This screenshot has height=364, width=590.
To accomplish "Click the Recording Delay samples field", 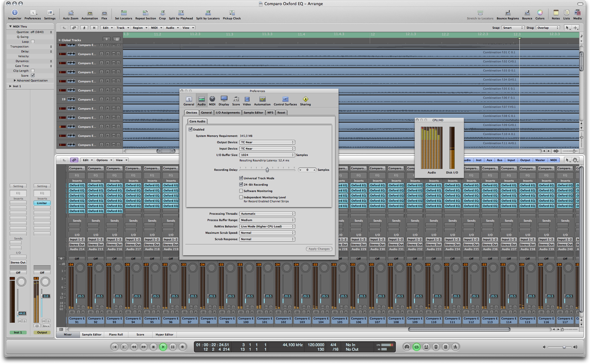I will tap(307, 170).
